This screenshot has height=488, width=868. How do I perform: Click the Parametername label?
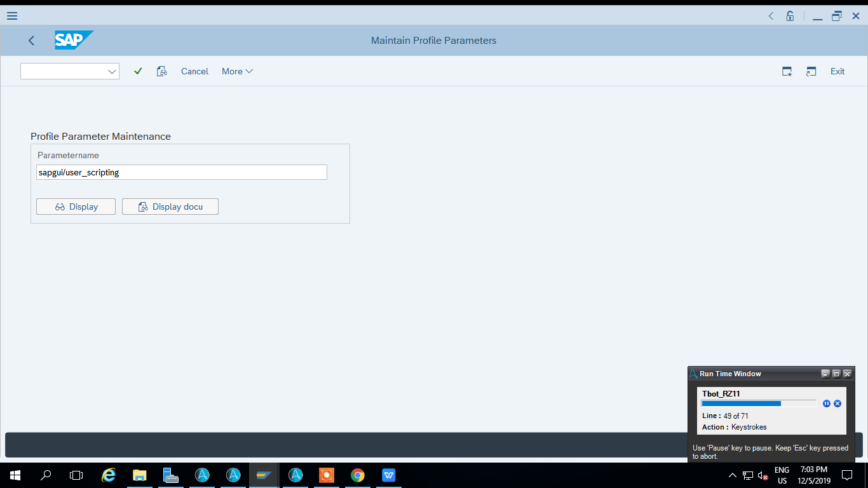pyautogui.click(x=68, y=155)
